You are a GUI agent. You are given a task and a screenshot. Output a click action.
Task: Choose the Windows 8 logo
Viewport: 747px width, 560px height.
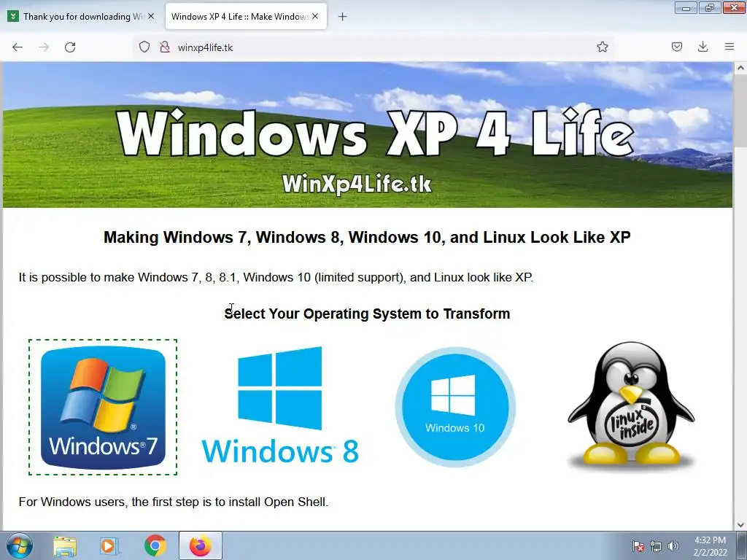tap(280, 405)
